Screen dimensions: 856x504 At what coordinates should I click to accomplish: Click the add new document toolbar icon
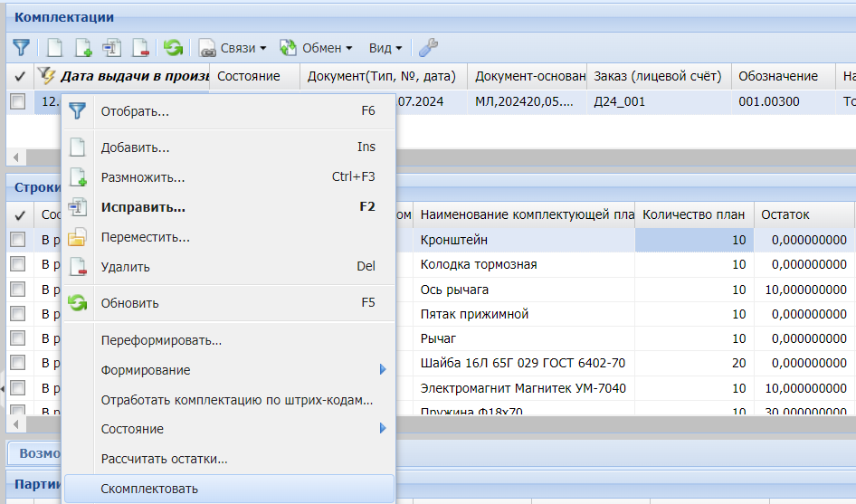(54, 47)
